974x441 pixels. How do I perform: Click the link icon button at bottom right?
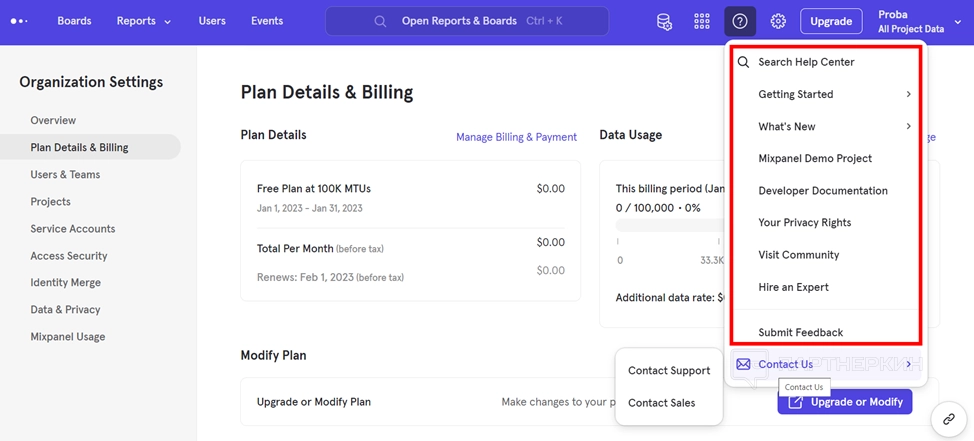(x=947, y=420)
